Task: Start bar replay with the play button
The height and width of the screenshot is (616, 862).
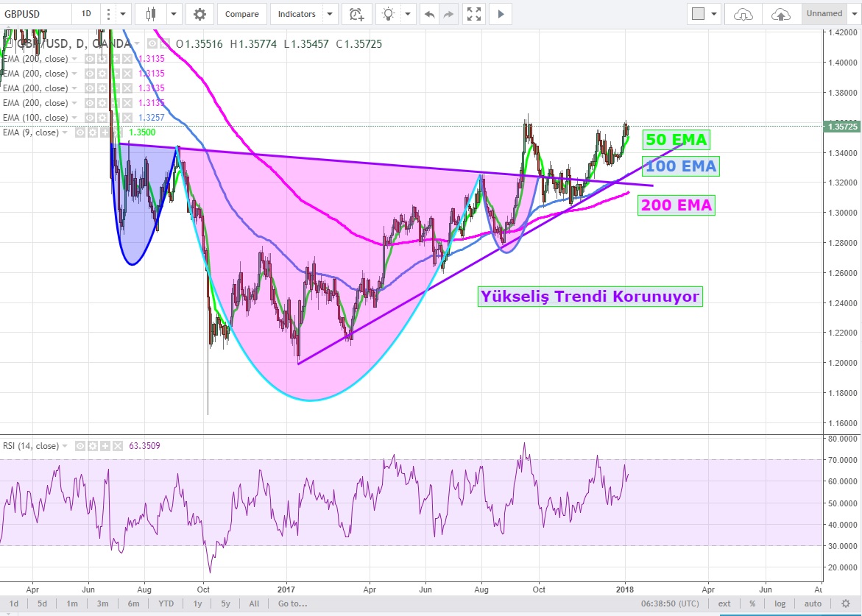Action: tap(501, 14)
